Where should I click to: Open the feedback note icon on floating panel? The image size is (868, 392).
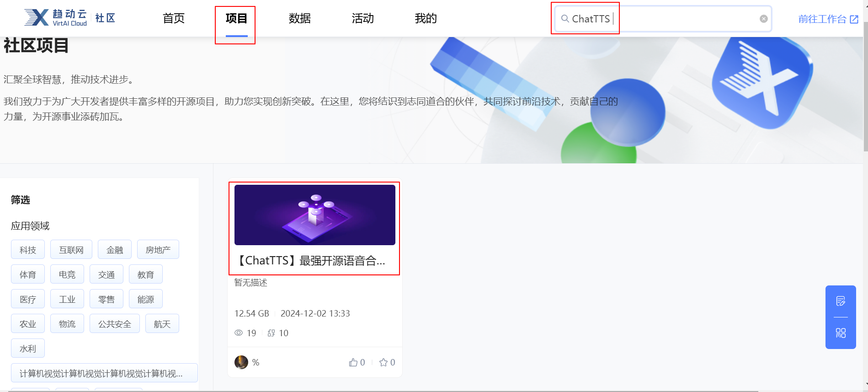tap(841, 301)
